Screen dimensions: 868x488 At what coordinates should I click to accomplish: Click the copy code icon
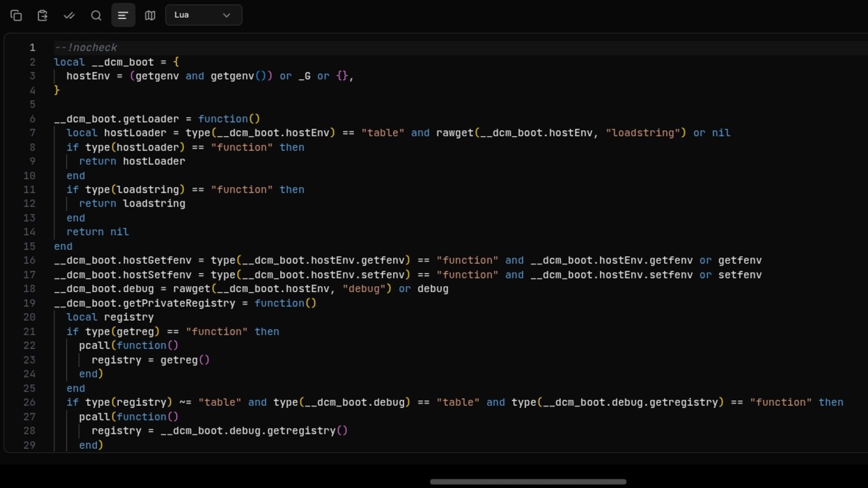point(16,15)
